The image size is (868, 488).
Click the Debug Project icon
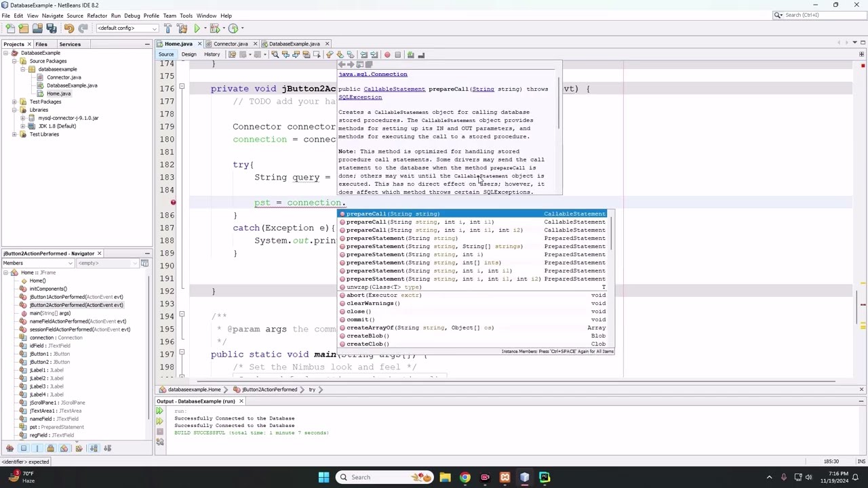pos(214,28)
